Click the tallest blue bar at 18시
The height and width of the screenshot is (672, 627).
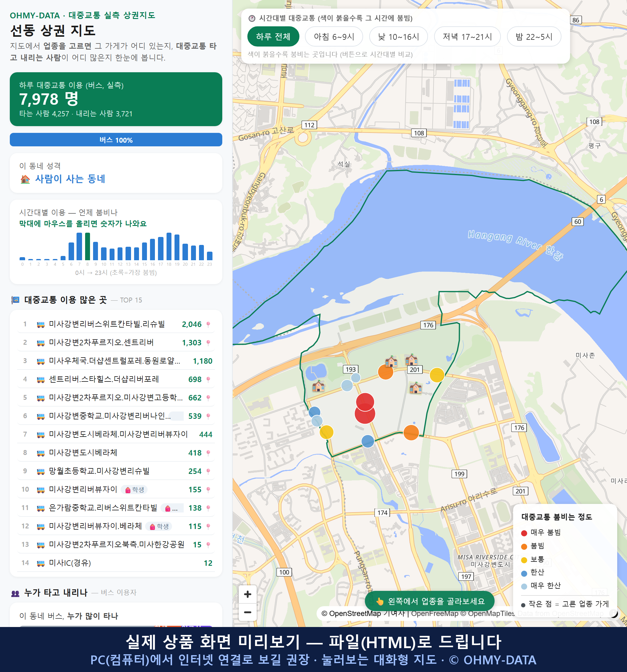coord(169,246)
